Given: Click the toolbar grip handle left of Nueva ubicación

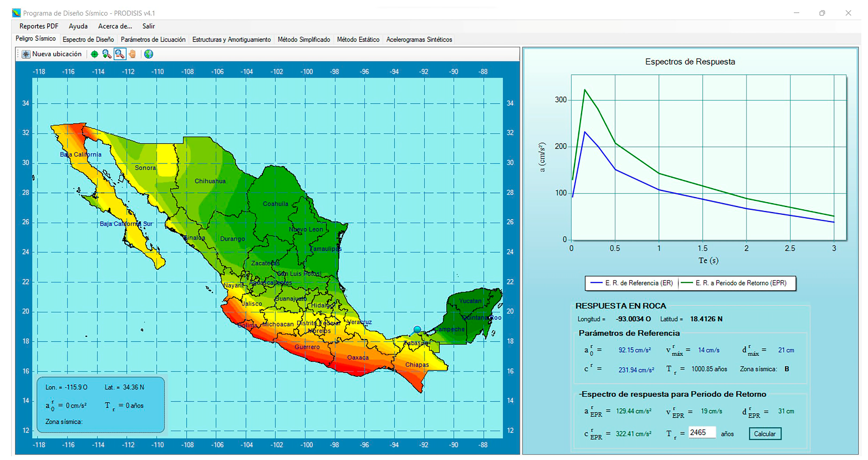Looking at the screenshot, I should coord(18,54).
